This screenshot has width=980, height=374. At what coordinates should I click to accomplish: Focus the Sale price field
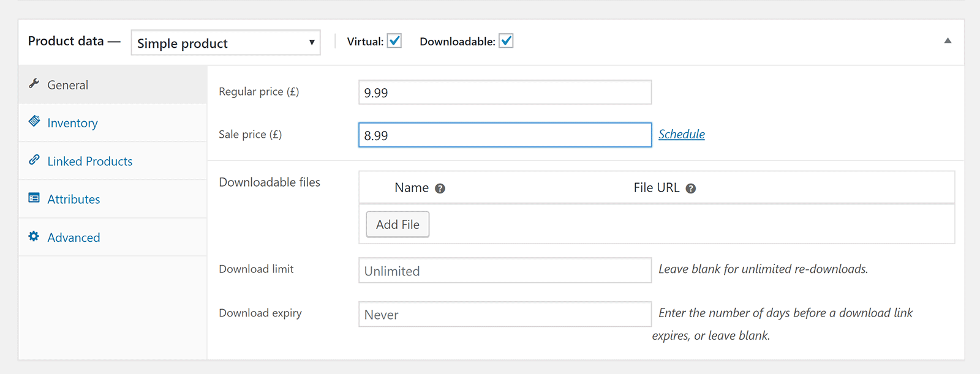pyautogui.click(x=505, y=135)
